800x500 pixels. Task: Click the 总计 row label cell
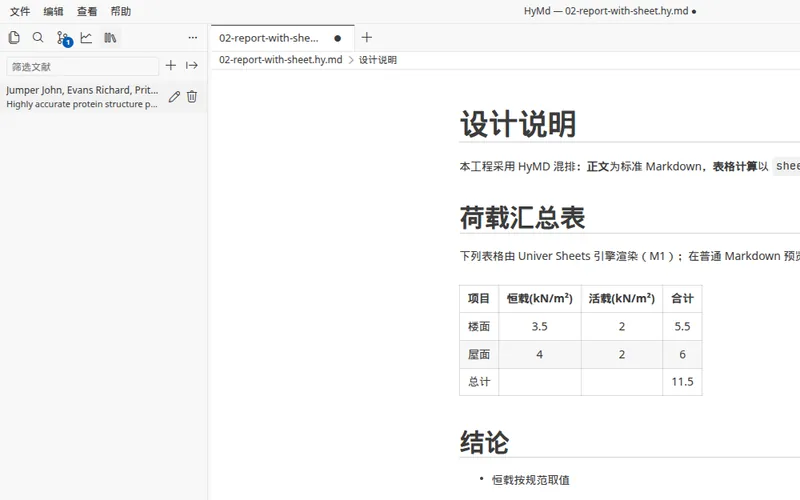point(479,382)
